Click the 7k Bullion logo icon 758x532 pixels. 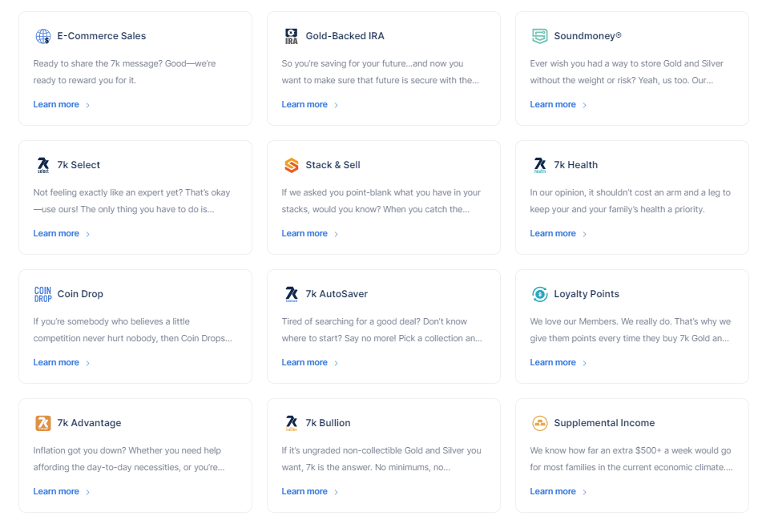coord(292,423)
